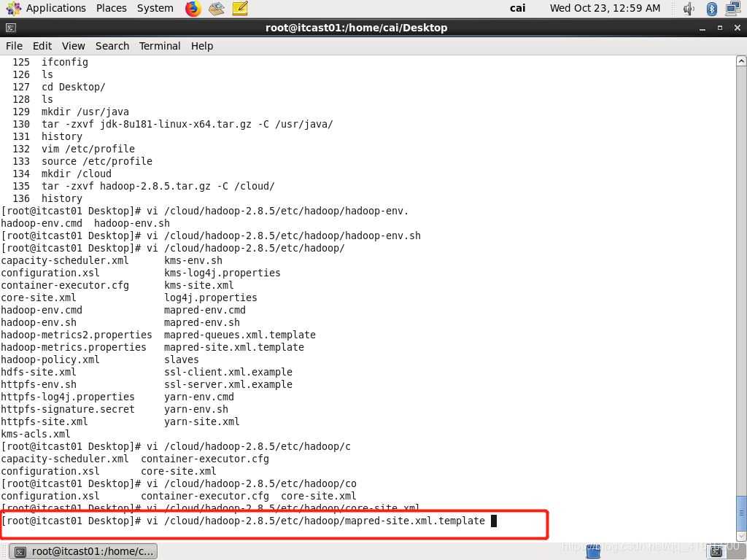
Task: Open the terminal window menu icon
Action: tap(10, 28)
